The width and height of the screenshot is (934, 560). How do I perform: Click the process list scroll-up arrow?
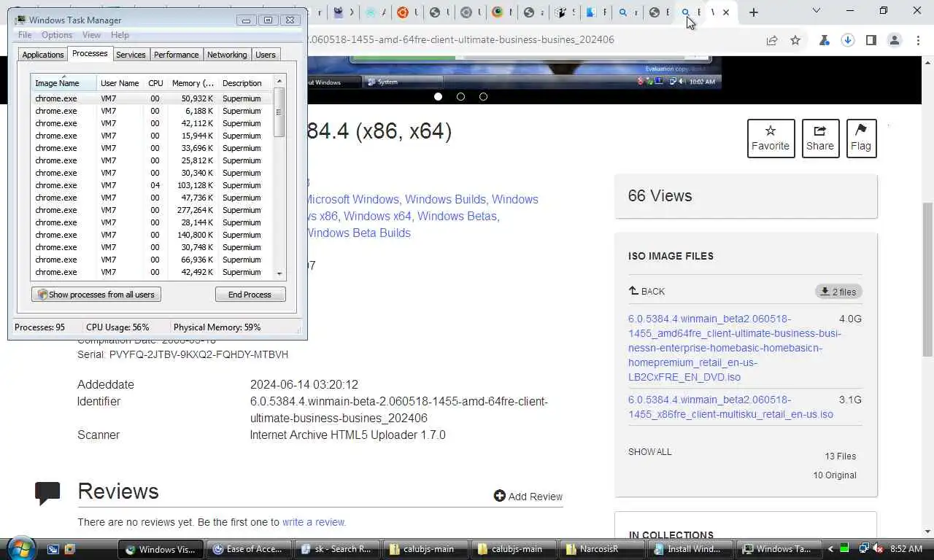coord(279,81)
